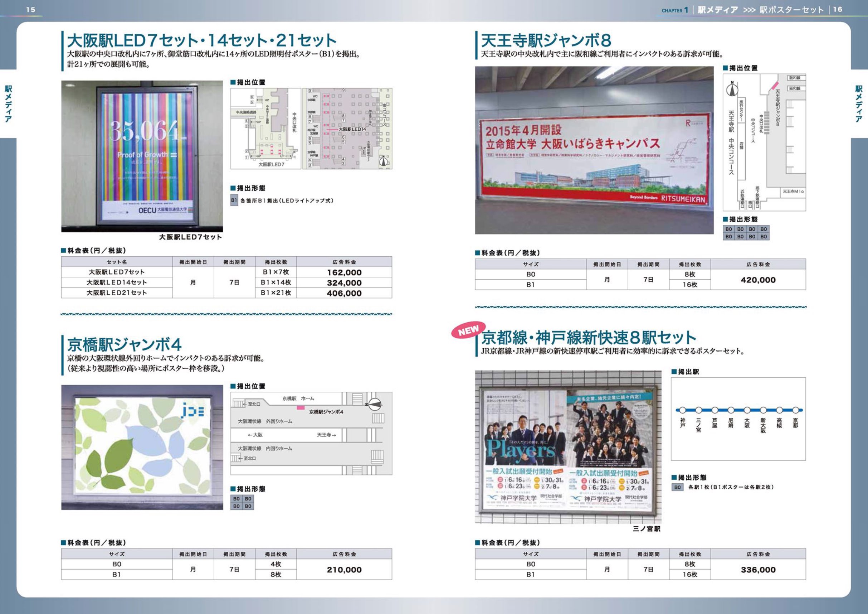Click 大阪環状線 外回りホーム label

coord(265,421)
